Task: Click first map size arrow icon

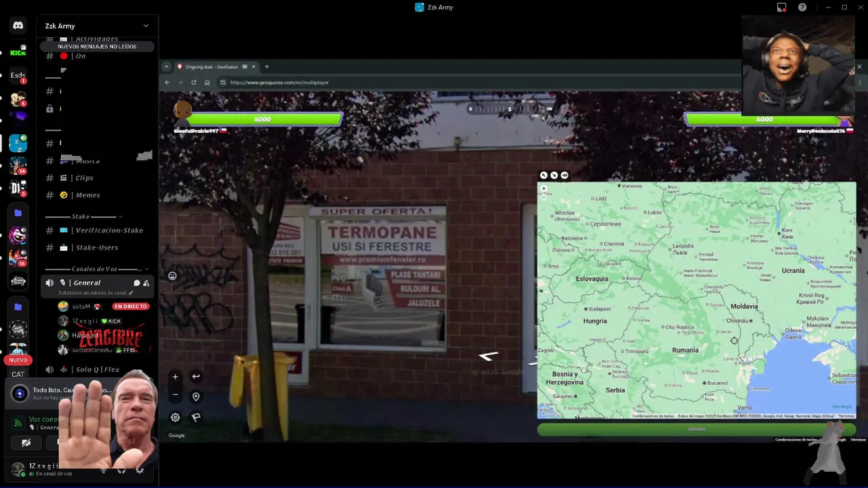Action: [x=543, y=176]
